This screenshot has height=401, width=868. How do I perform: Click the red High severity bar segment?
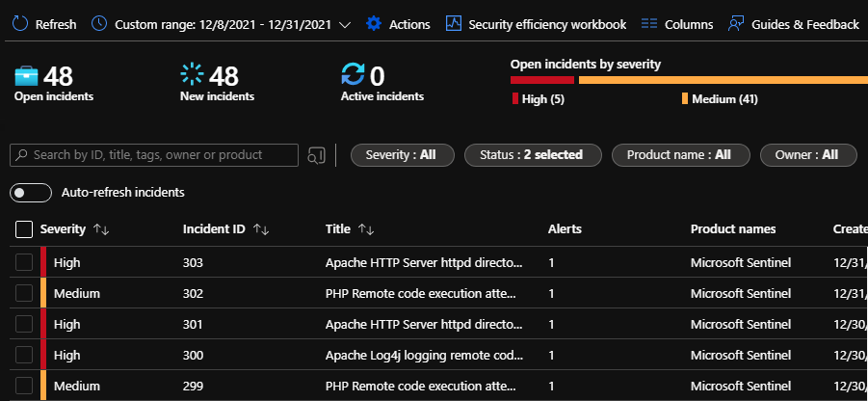[x=542, y=80]
